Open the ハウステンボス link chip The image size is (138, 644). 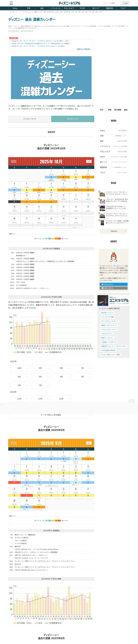[x=120, y=346]
